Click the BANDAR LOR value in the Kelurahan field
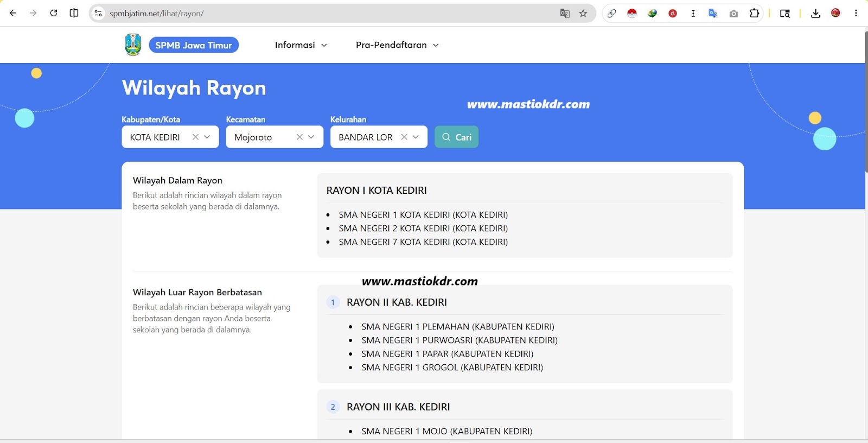The image size is (868, 443). click(x=366, y=137)
